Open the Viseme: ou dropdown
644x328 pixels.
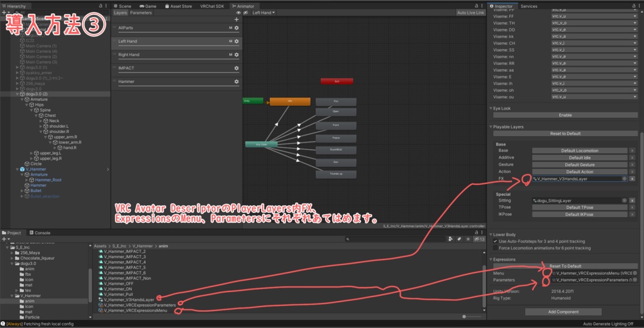594,97
